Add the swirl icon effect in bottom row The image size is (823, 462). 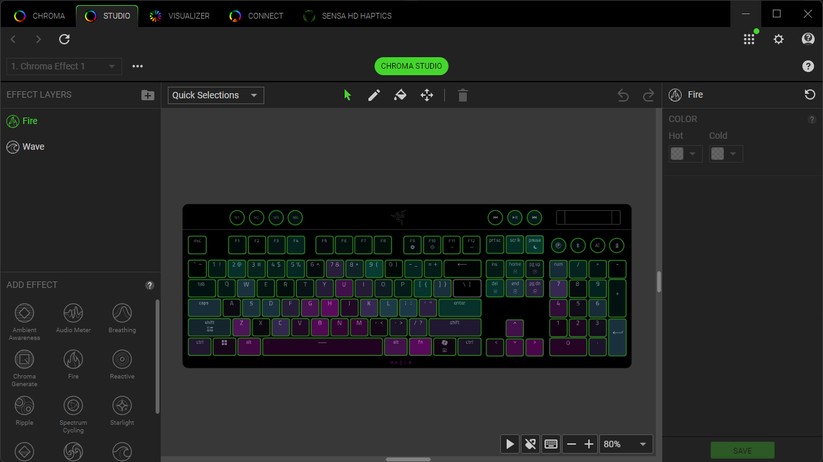click(x=73, y=452)
